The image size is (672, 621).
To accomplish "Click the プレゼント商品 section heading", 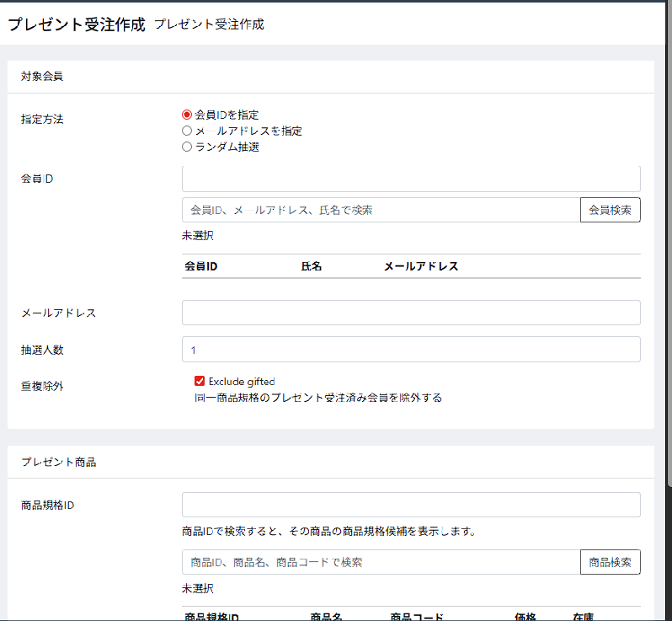I will click(x=59, y=462).
